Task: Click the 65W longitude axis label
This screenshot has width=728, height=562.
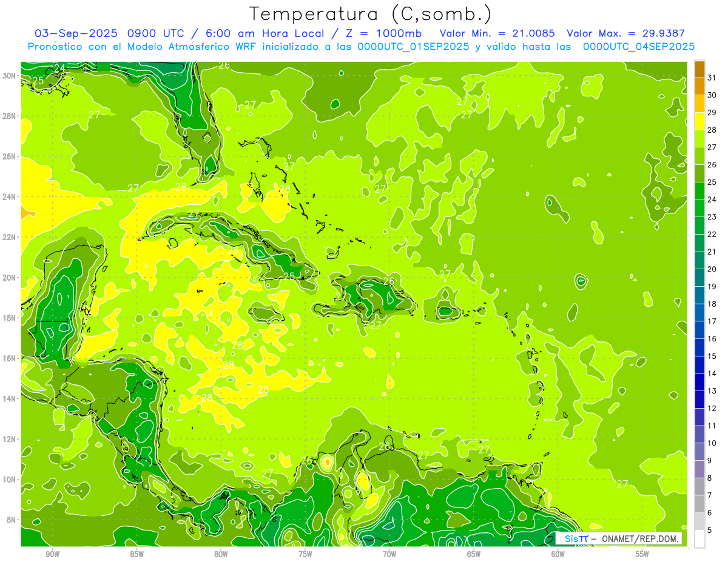Action: 474,554
